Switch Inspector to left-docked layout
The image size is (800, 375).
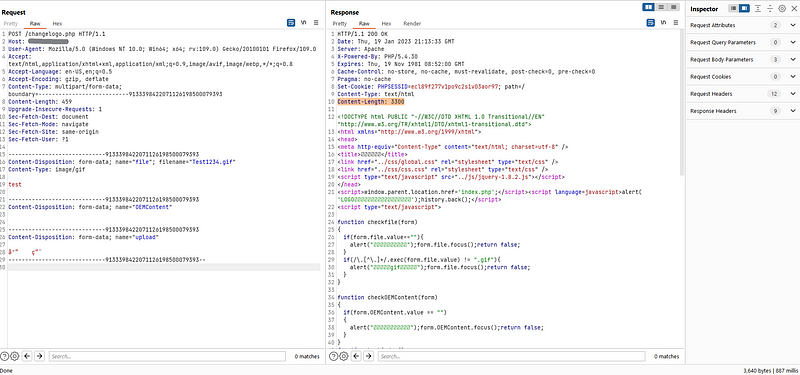733,9
